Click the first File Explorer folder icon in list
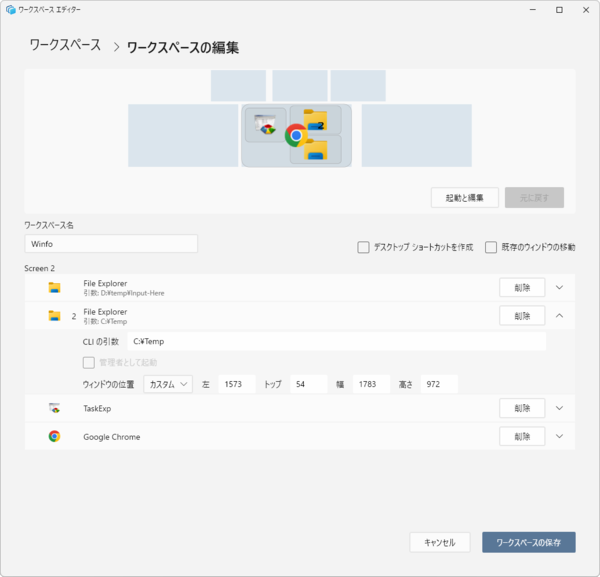This screenshot has height=577, width=600. (x=54, y=287)
